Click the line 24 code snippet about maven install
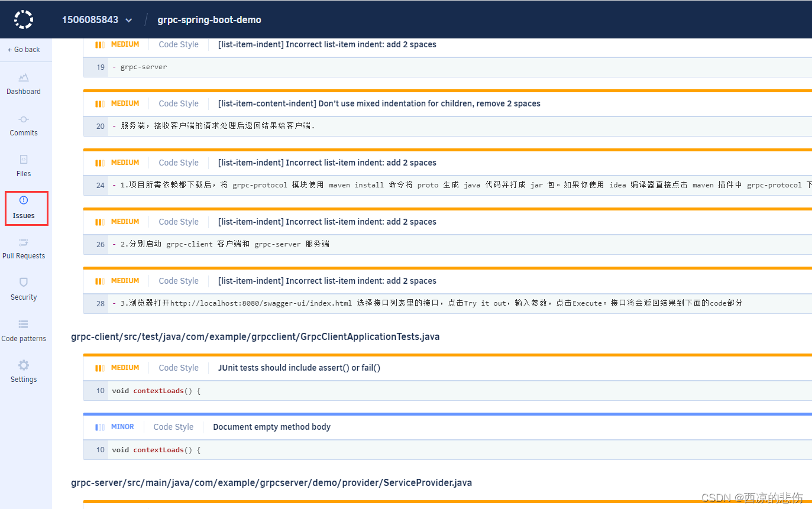This screenshot has width=812, height=509. (x=461, y=185)
